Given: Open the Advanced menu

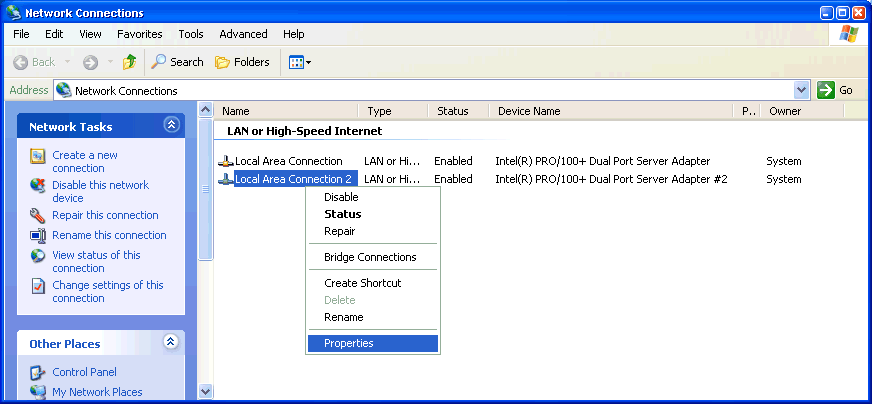Looking at the screenshot, I should point(243,34).
